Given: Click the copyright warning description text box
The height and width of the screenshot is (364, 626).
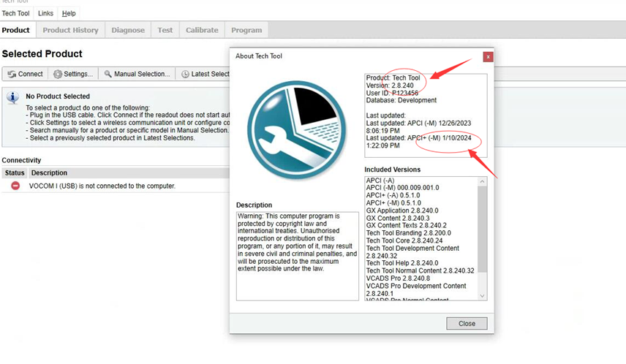Looking at the screenshot, I should [298, 257].
